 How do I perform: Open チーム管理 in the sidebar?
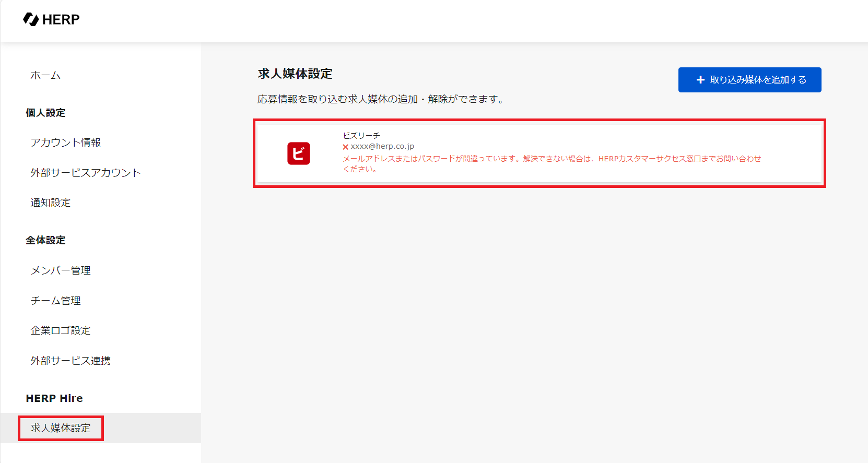coord(56,301)
